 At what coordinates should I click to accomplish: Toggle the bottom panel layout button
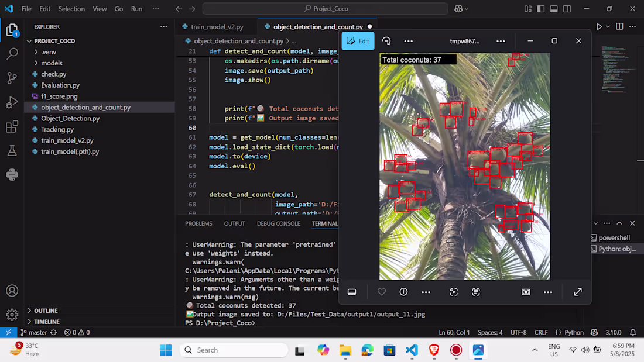coord(554,9)
